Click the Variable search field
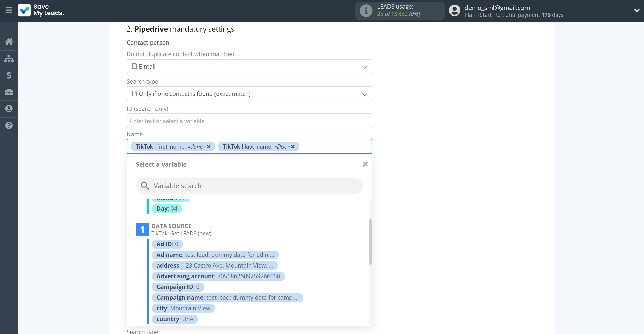Image resolution: width=644 pixels, height=334 pixels. [x=249, y=186]
